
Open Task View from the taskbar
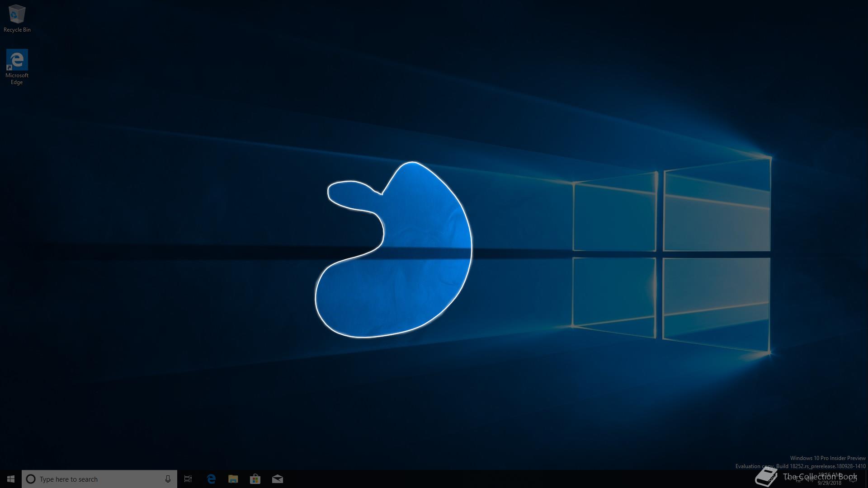coord(188,479)
